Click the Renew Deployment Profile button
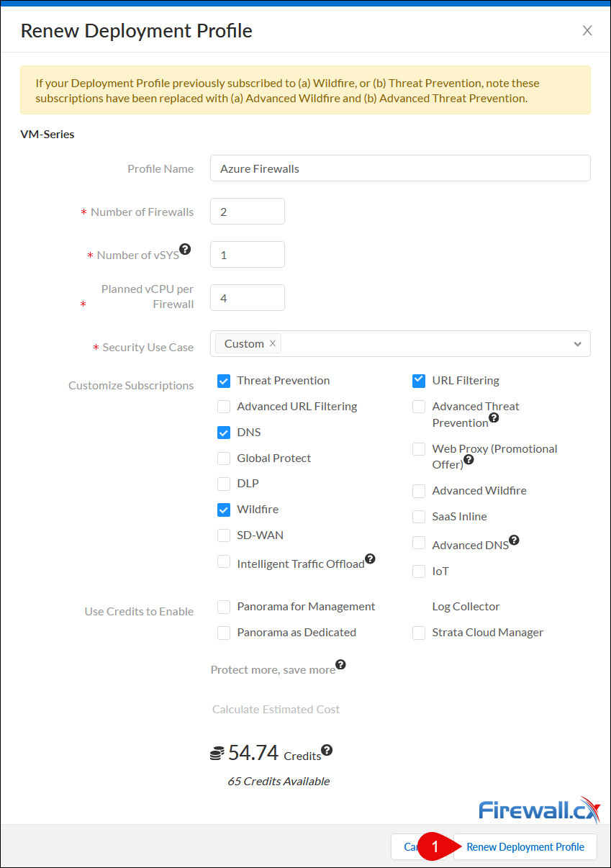 (x=525, y=847)
